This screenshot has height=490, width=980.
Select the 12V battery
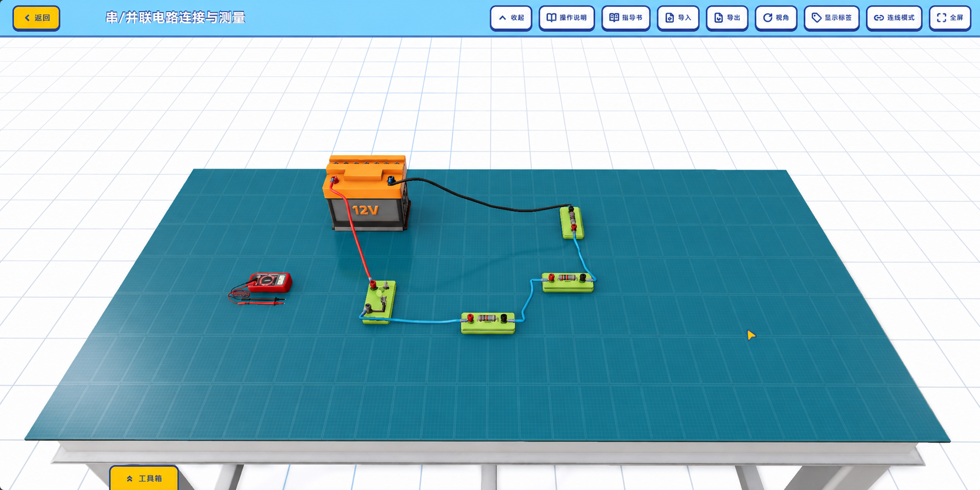367,193
